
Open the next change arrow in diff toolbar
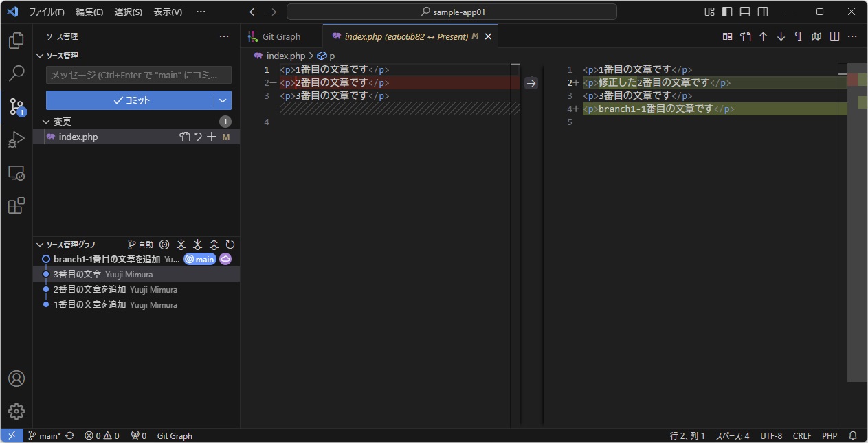pyautogui.click(x=781, y=36)
